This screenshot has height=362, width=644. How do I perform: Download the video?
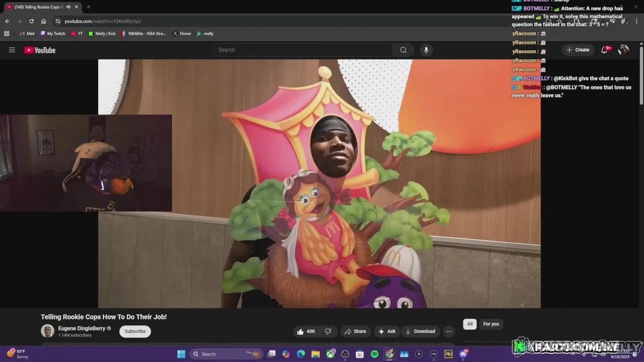point(420,331)
